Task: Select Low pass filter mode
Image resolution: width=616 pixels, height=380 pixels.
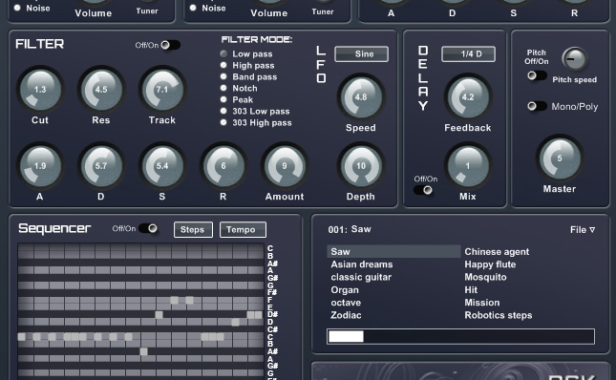Action: (x=224, y=53)
